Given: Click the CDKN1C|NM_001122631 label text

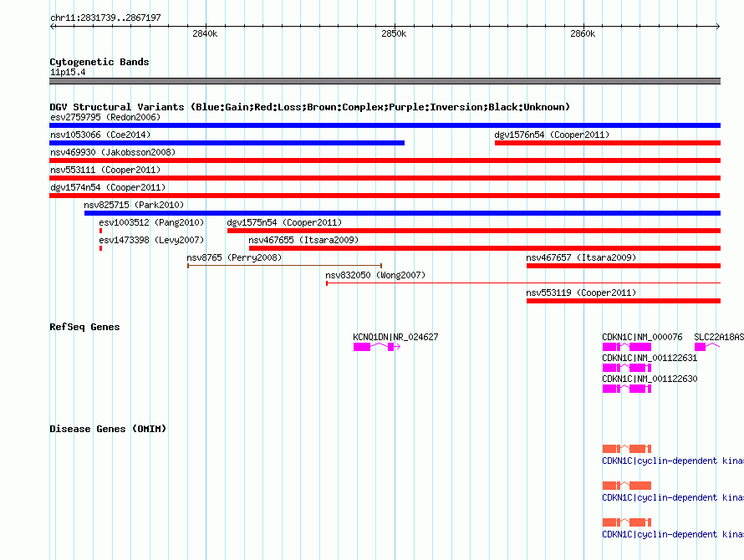Looking at the screenshot, I should [x=650, y=358].
